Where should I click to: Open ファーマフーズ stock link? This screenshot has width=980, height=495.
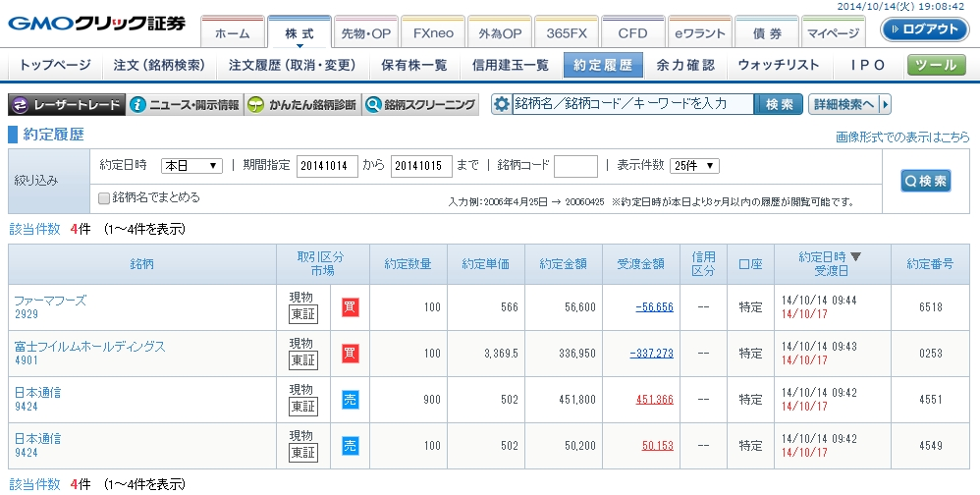pos(50,301)
